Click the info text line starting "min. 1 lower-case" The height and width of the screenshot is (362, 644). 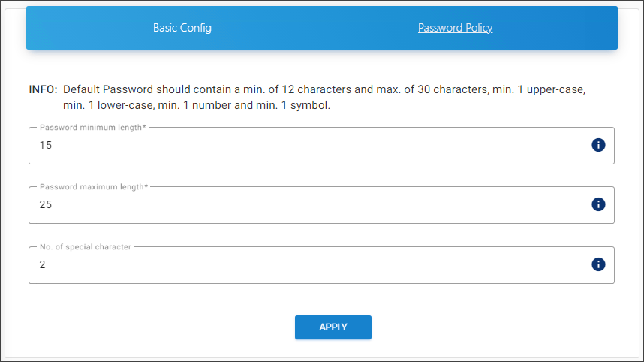(197, 106)
